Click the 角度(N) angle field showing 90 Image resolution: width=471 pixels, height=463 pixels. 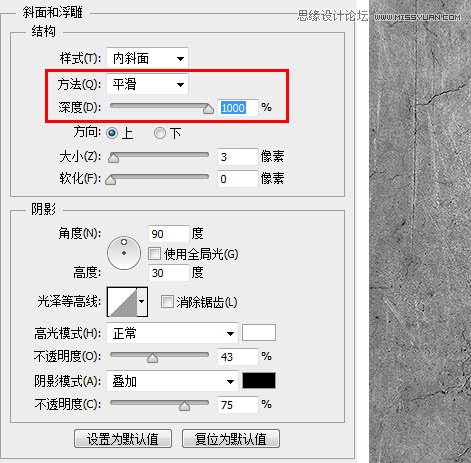169,234
